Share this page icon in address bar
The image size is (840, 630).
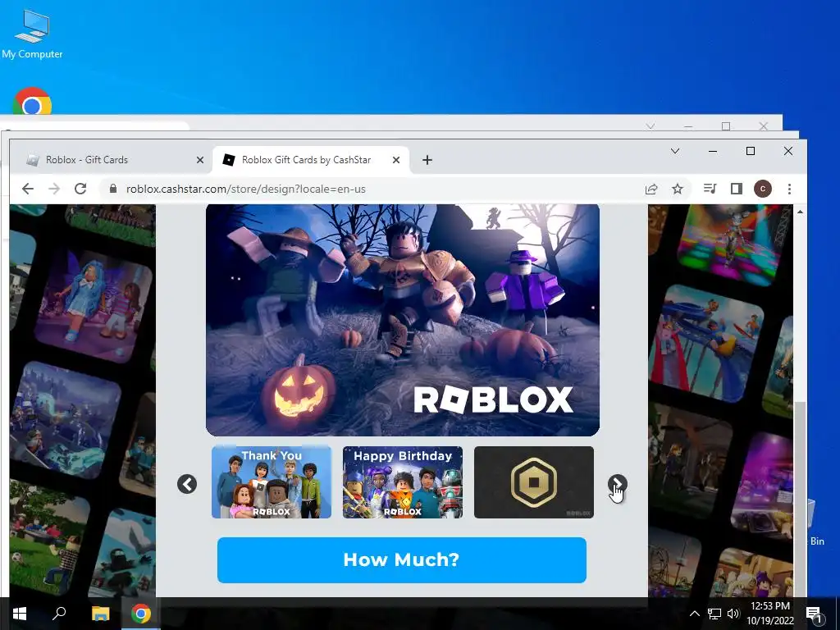651,189
